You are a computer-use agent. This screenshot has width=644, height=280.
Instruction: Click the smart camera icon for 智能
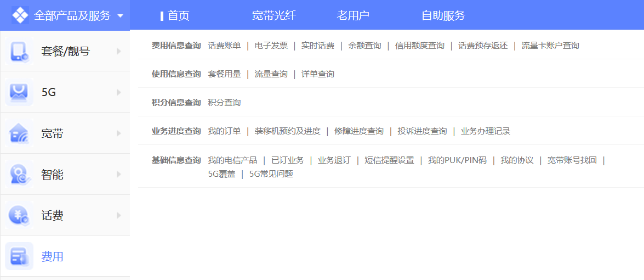(19, 175)
